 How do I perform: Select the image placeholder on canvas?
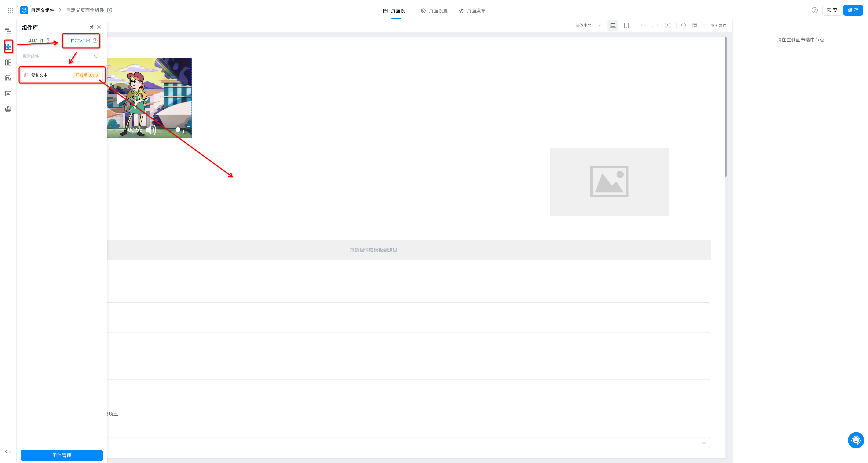(x=609, y=182)
